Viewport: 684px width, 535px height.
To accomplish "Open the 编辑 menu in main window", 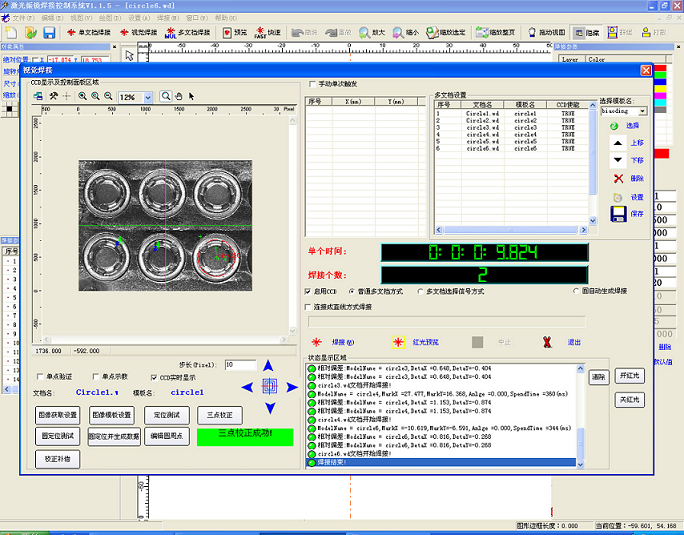I will click(x=52, y=18).
